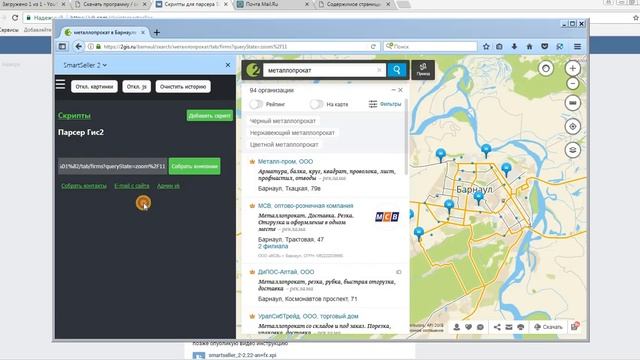Clear the металлопрокат search query
Viewport: 640px width, 360px height.
click(379, 70)
